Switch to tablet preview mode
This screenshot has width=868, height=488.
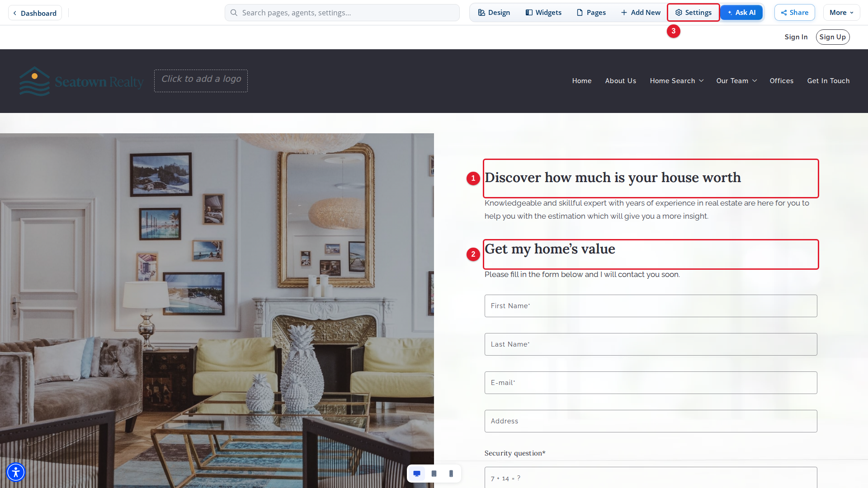click(x=434, y=474)
